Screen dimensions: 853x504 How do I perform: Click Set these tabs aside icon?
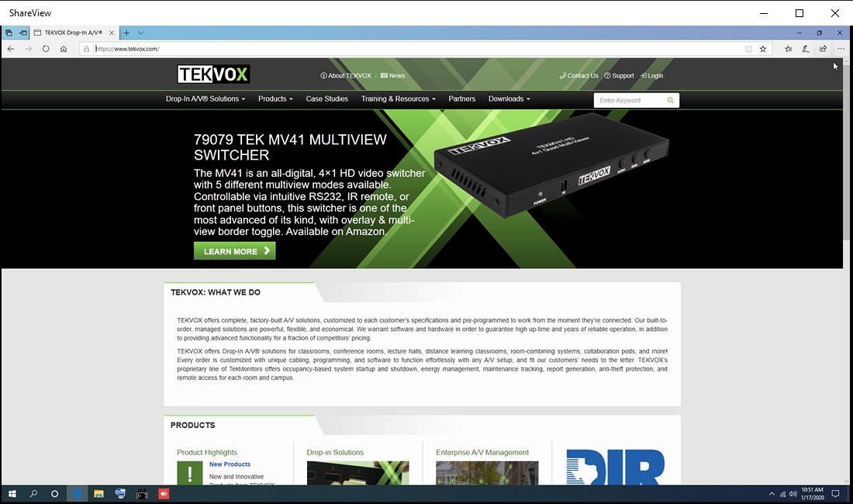coord(22,33)
